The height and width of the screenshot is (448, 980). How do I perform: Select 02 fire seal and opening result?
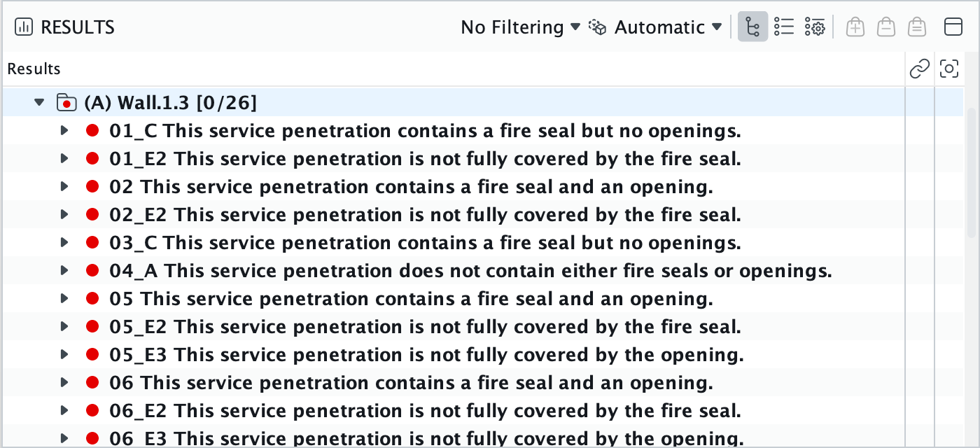pos(411,187)
